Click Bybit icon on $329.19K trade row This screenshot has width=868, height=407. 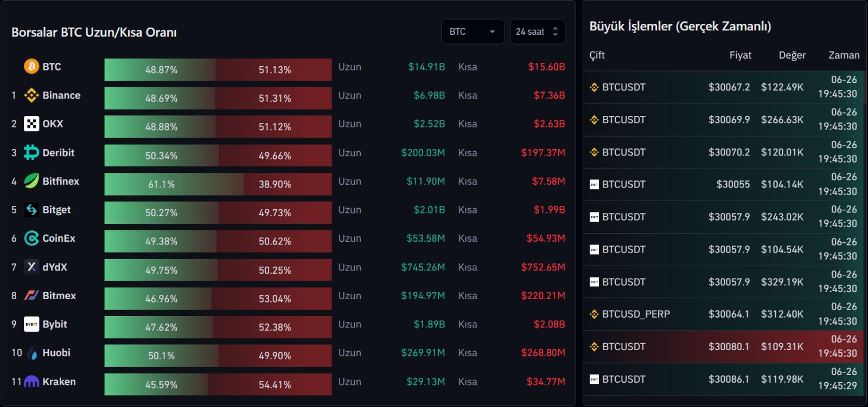(594, 282)
